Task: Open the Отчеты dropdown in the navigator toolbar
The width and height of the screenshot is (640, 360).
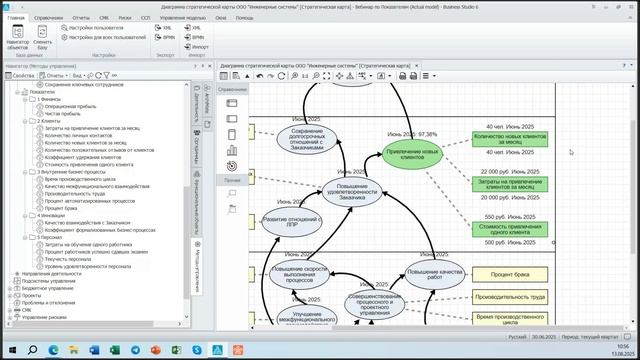Action: (53, 76)
